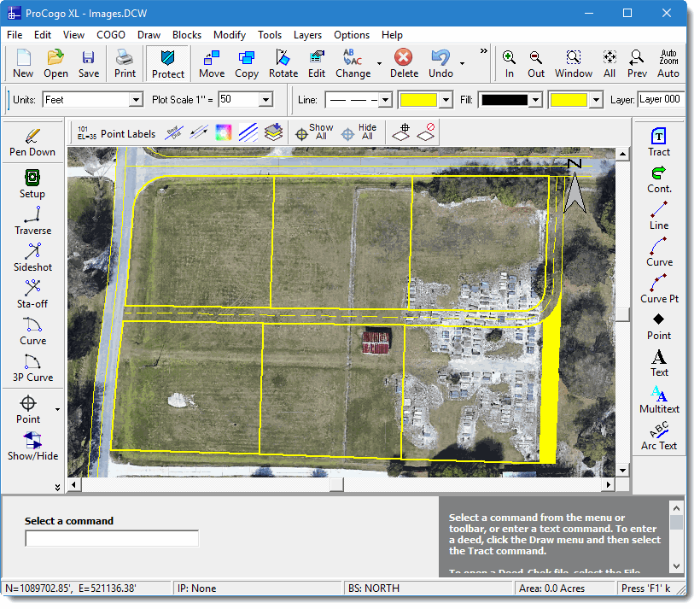700x609 pixels.
Task: Expand the black Fill dropdown arrow
Action: (x=535, y=100)
